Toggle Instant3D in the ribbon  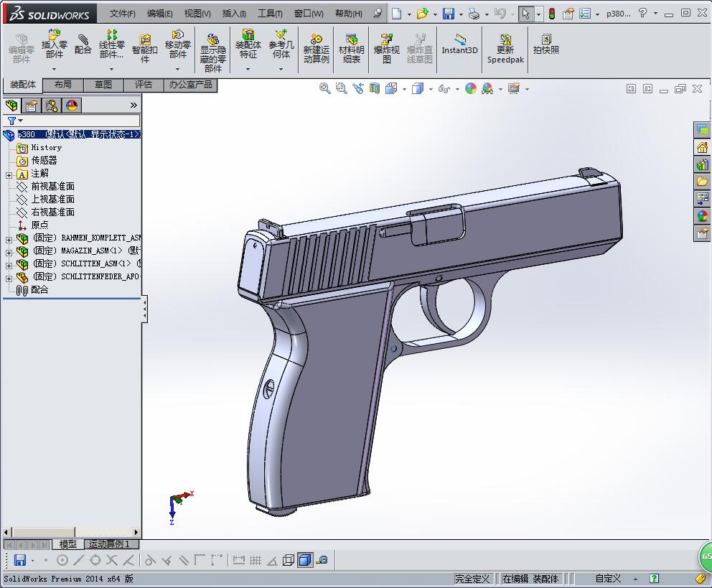coord(459,44)
